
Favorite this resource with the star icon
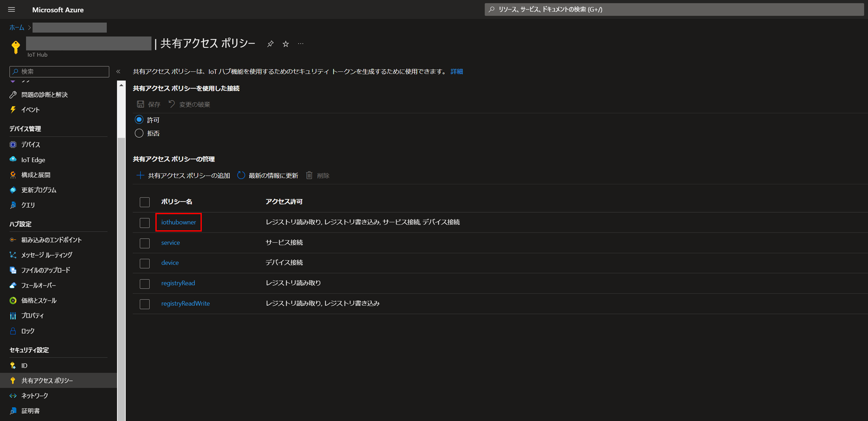coord(286,44)
